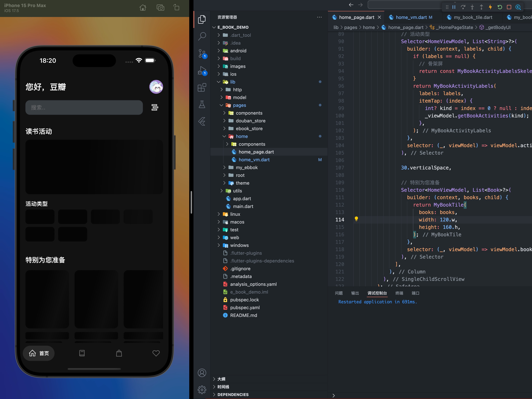Open Source Control view icon

click(202, 53)
